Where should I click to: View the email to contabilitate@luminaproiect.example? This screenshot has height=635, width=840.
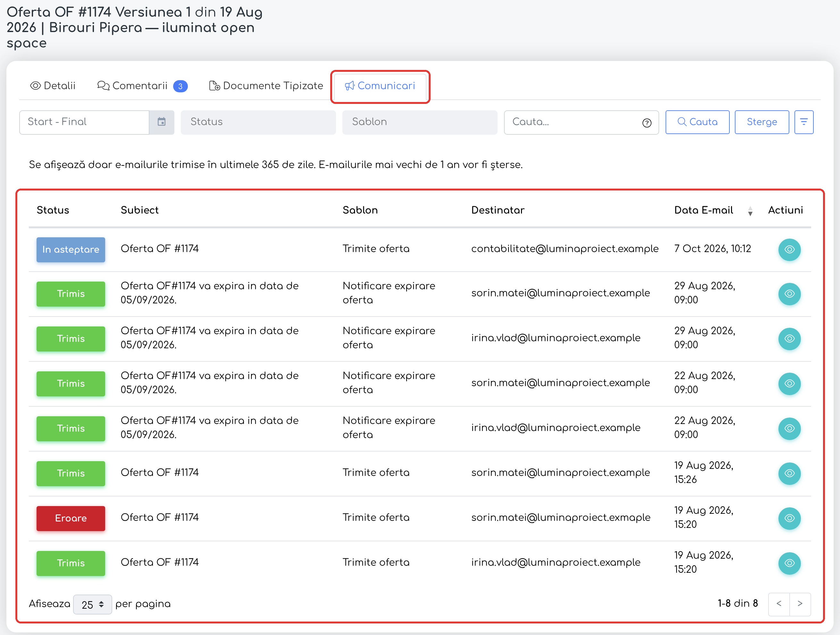tap(789, 250)
